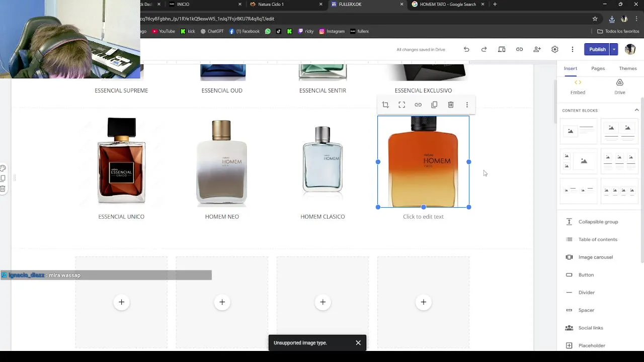Image resolution: width=644 pixels, height=362 pixels.
Task: Delete the selected image using trash icon
Action: (451, 105)
